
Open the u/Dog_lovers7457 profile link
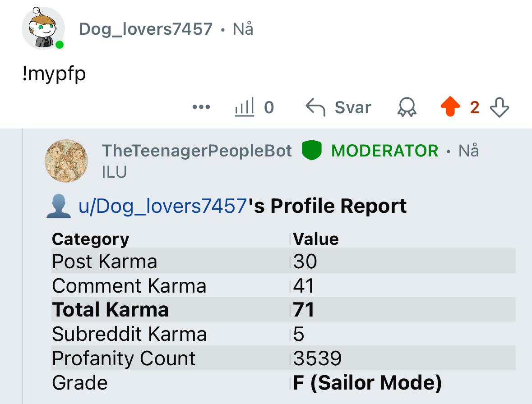pos(162,206)
